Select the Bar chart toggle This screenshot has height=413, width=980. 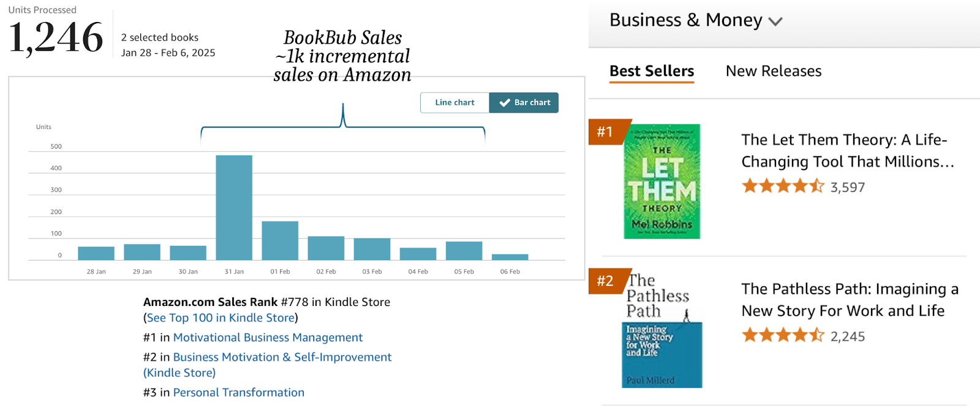click(524, 103)
